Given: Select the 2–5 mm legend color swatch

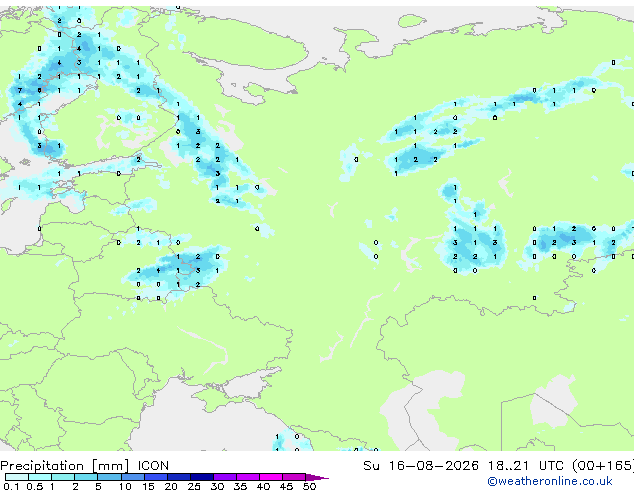Looking at the screenshot, I should click(x=86, y=477).
